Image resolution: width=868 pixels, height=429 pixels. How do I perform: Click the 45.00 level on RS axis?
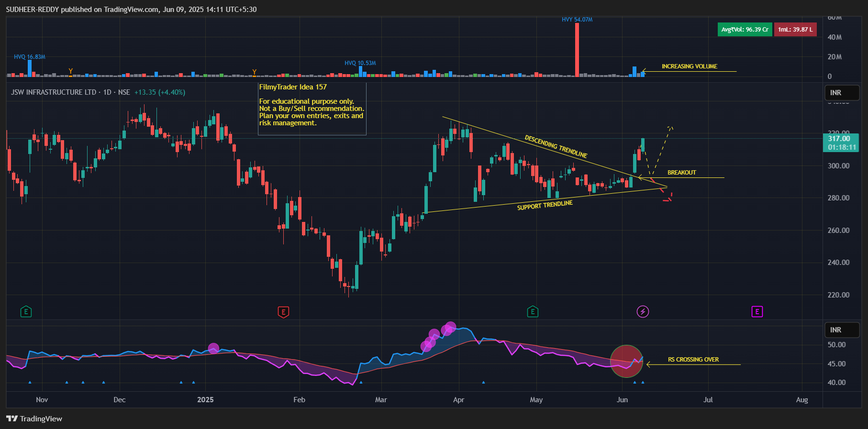836,364
